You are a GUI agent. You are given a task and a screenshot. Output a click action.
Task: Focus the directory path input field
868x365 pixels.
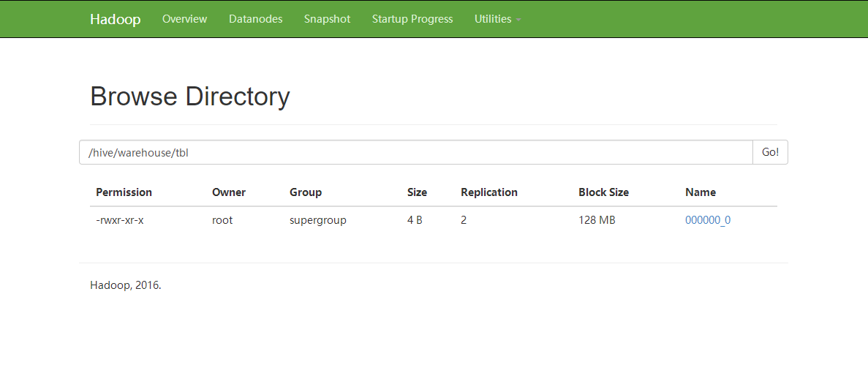tap(415, 152)
